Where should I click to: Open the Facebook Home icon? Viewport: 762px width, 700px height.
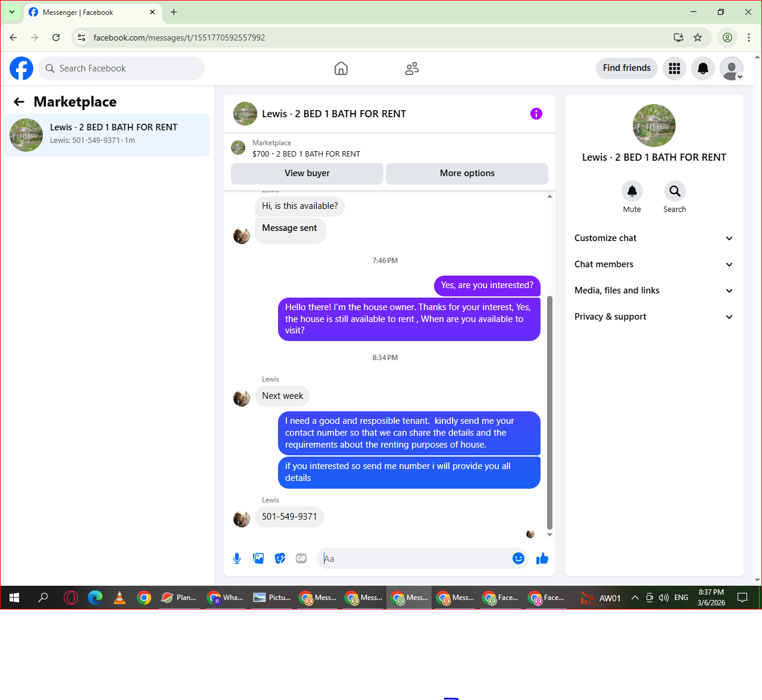pyautogui.click(x=341, y=68)
